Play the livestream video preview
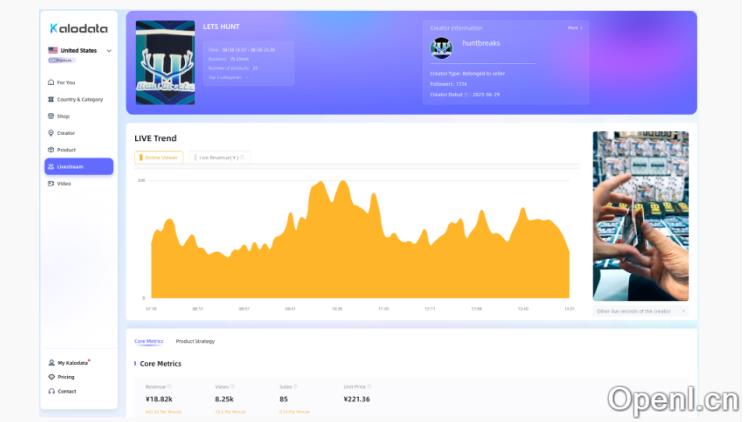Image resolution: width=750 pixels, height=422 pixels. point(640,216)
